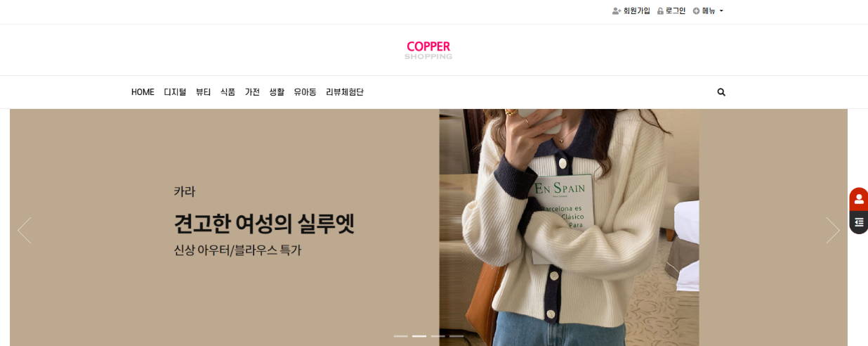Open the 디지털 category

click(x=175, y=92)
